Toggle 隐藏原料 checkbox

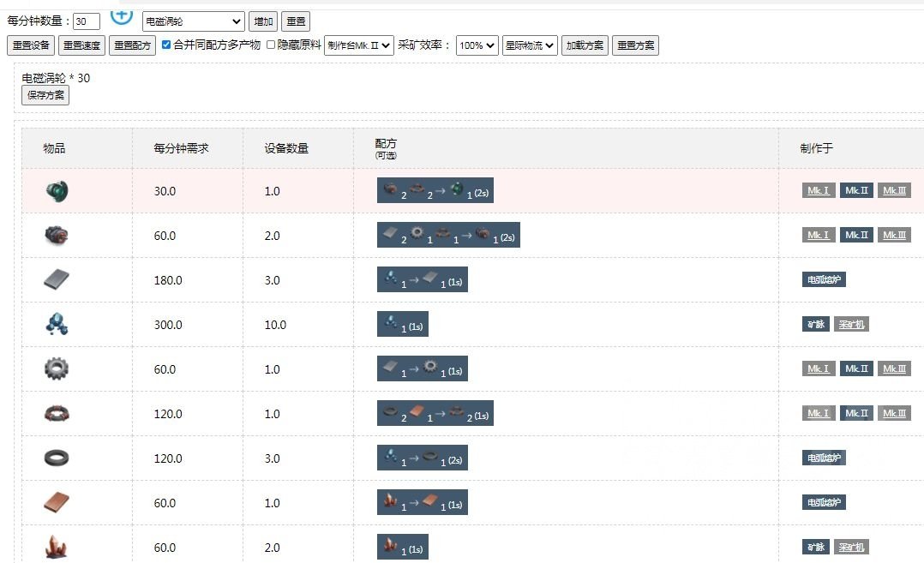pos(271,45)
